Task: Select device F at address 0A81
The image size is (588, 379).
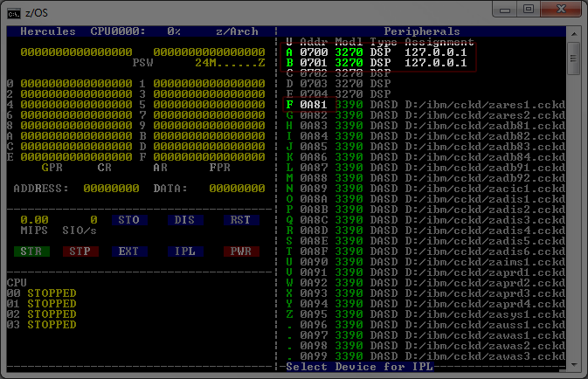Action: point(425,105)
